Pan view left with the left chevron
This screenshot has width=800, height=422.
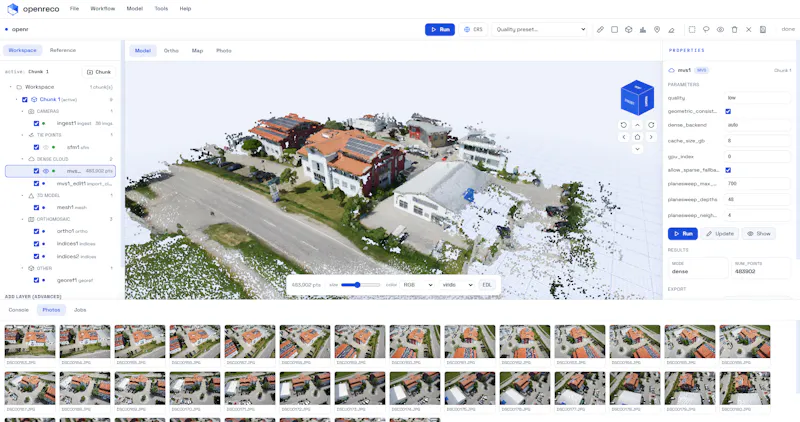pos(623,137)
